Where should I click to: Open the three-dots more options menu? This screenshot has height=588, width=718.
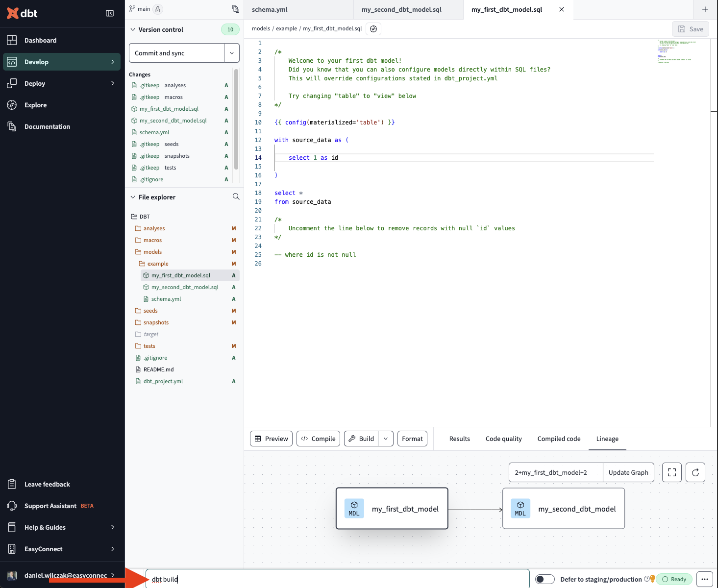(704, 579)
